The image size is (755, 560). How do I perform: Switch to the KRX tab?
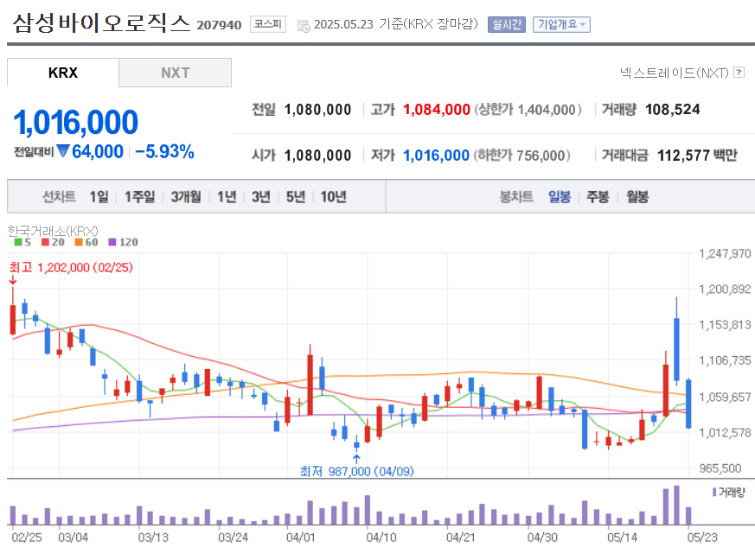[62, 73]
